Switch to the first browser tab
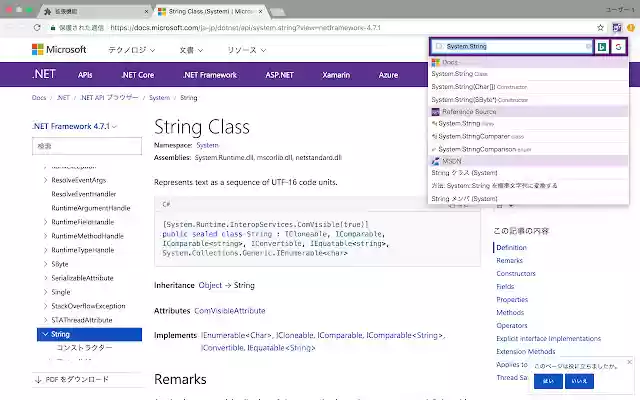 point(96,11)
